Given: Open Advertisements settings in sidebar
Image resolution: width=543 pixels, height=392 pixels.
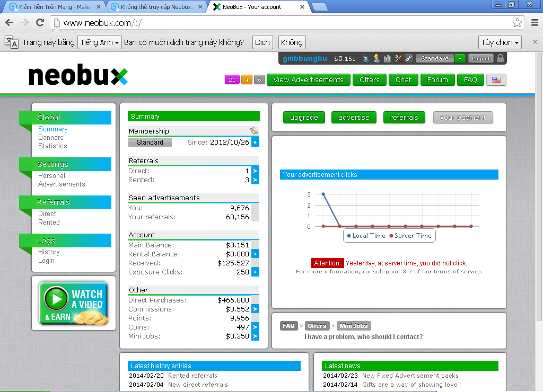Looking at the screenshot, I should click(x=62, y=184).
